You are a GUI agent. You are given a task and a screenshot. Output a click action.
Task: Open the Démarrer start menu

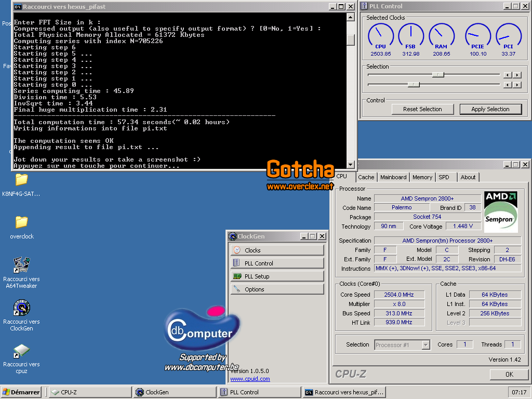(x=21, y=392)
